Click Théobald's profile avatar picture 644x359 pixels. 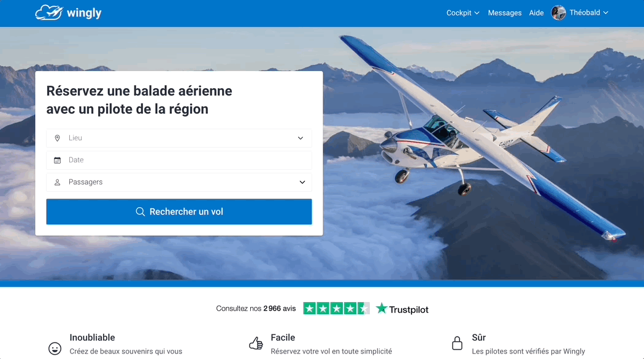558,13
